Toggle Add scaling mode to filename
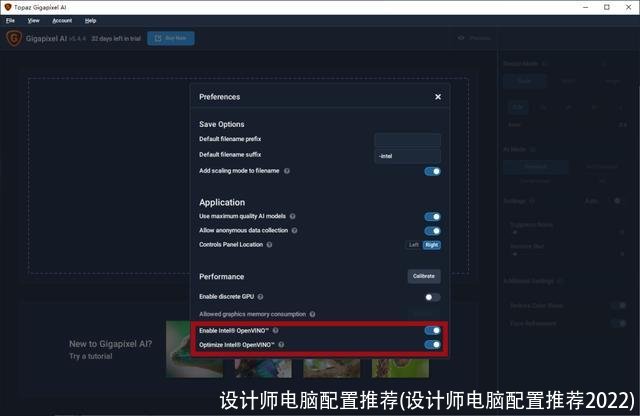640x416 pixels. pos(432,171)
